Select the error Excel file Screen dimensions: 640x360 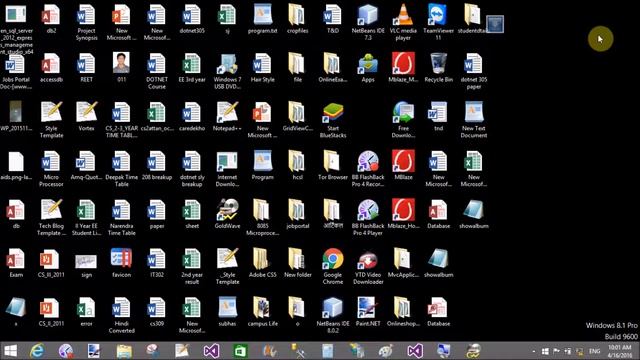(x=86, y=311)
